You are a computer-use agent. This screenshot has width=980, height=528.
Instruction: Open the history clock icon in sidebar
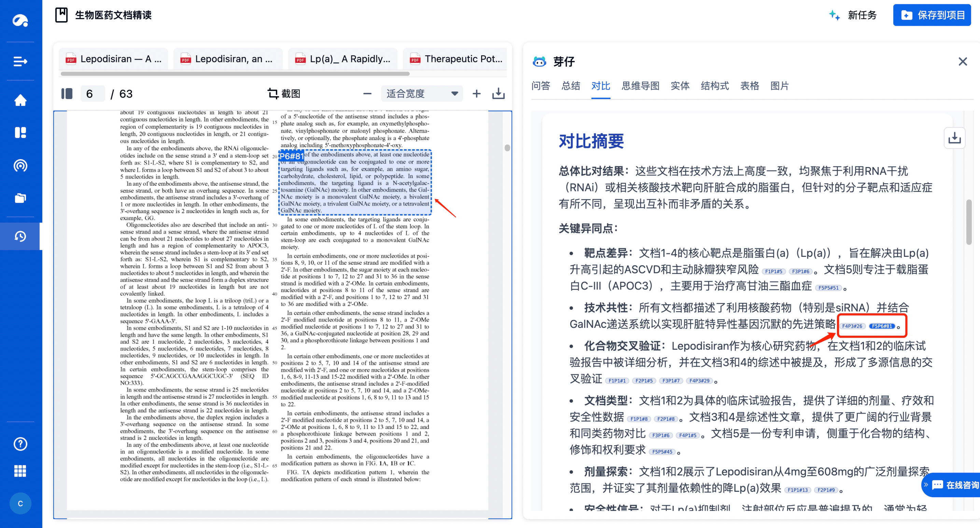(20, 236)
